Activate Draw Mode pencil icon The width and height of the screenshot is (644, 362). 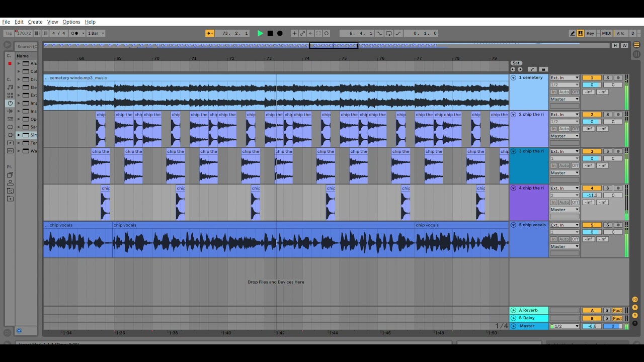tap(573, 33)
